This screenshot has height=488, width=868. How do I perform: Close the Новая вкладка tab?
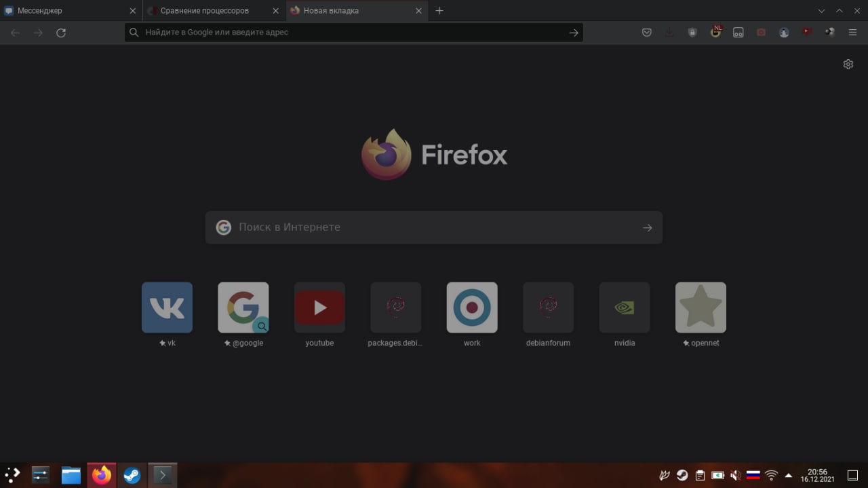coord(418,11)
